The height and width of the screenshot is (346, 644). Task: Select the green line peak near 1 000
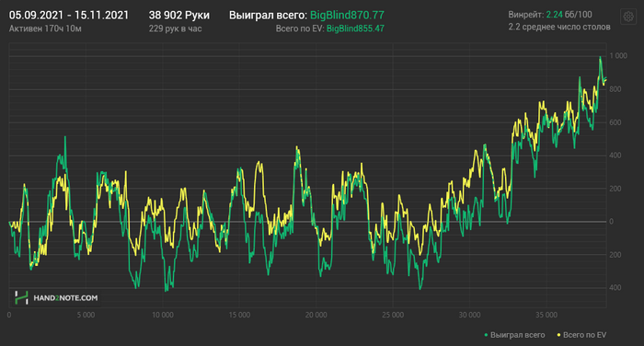(600, 58)
